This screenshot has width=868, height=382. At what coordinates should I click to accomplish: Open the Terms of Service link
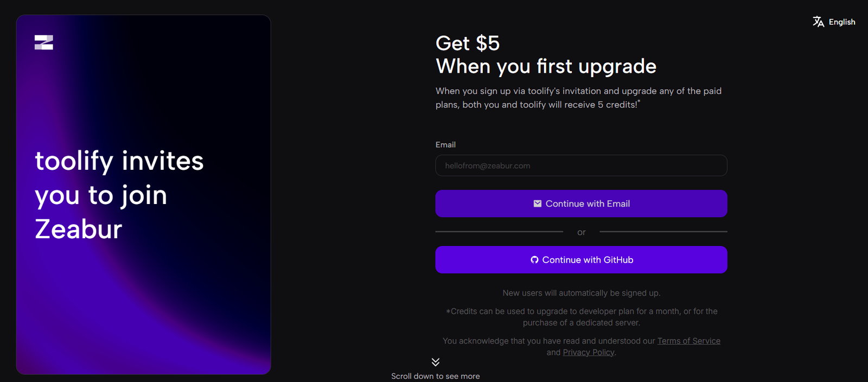coord(688,341)
